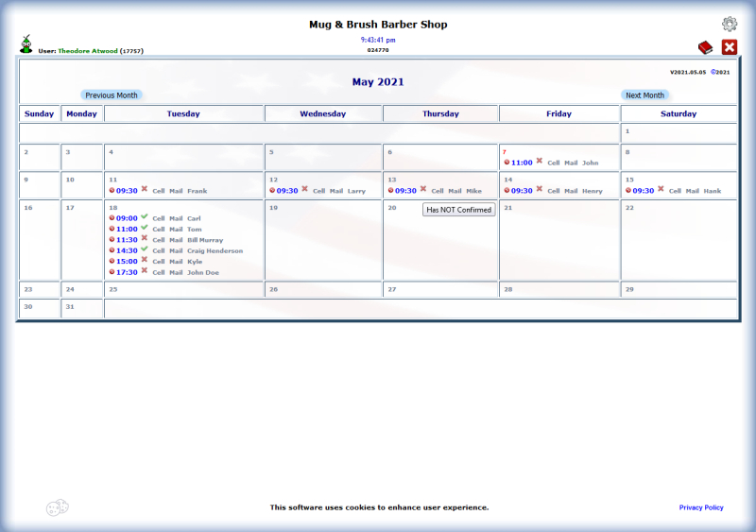Go to Previous Month

[112, 95]
